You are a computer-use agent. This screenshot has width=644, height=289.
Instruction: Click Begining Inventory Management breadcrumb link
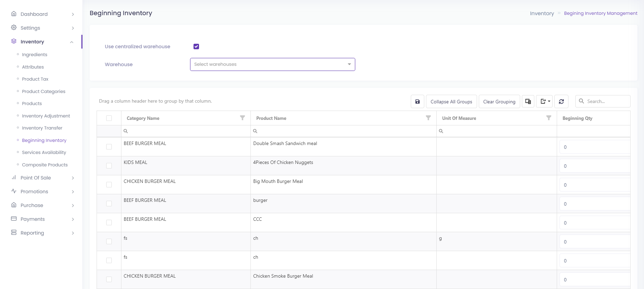click(601, 13)
